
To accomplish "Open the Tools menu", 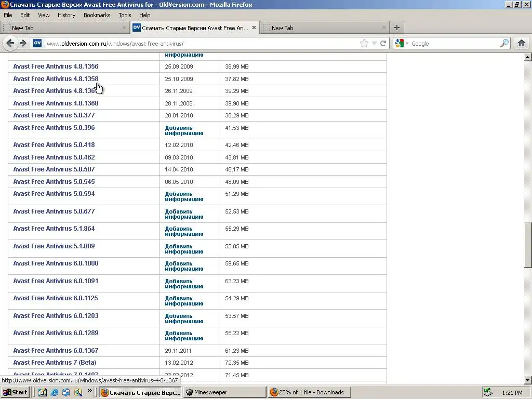I will tap(125, 15).
